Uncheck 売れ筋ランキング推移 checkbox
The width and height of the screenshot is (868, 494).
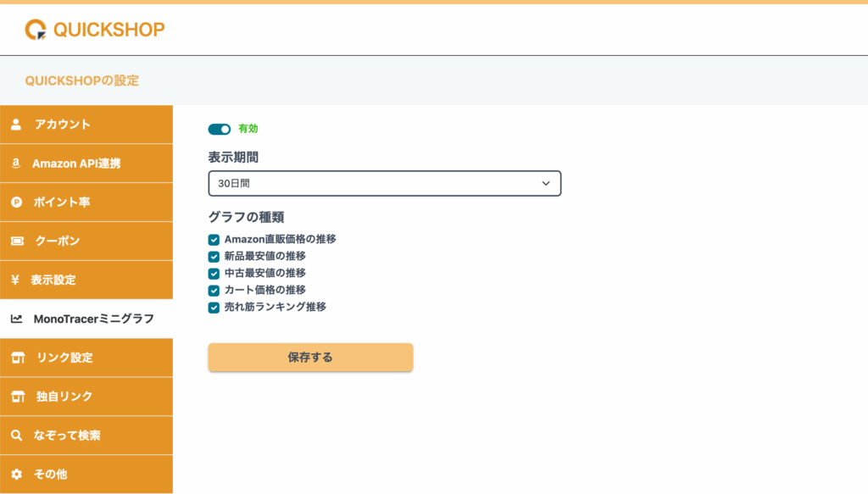point(214,308)
